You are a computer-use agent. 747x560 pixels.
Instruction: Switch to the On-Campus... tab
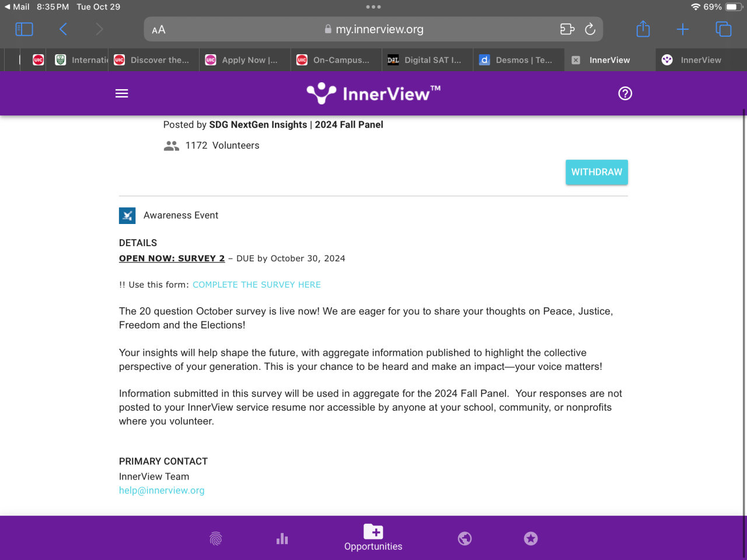click(x=336, y=60)
